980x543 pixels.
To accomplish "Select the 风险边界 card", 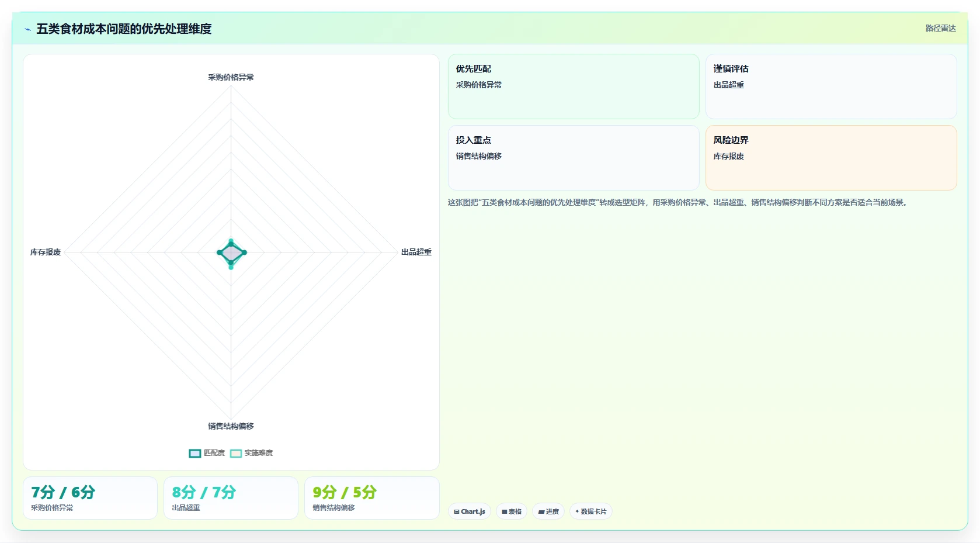I will tap(831, 158).
